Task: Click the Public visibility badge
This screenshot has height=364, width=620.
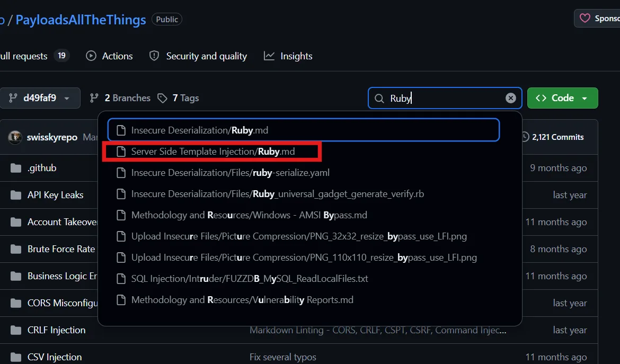Action: point(167,20)
